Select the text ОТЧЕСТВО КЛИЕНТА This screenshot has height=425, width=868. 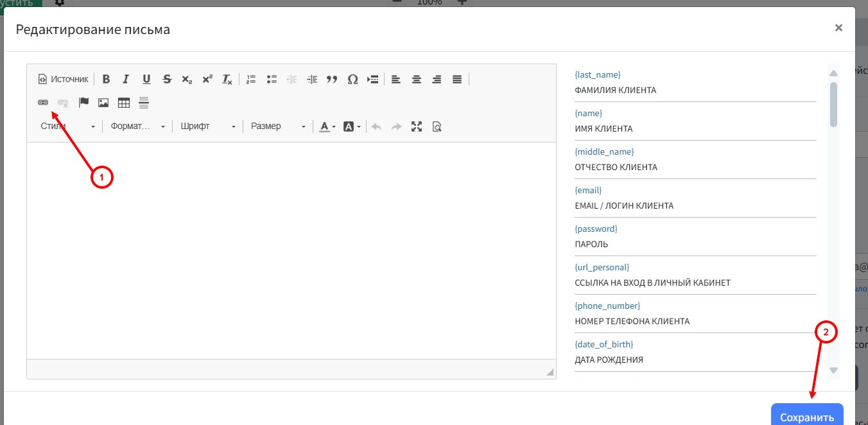[616, 168]
